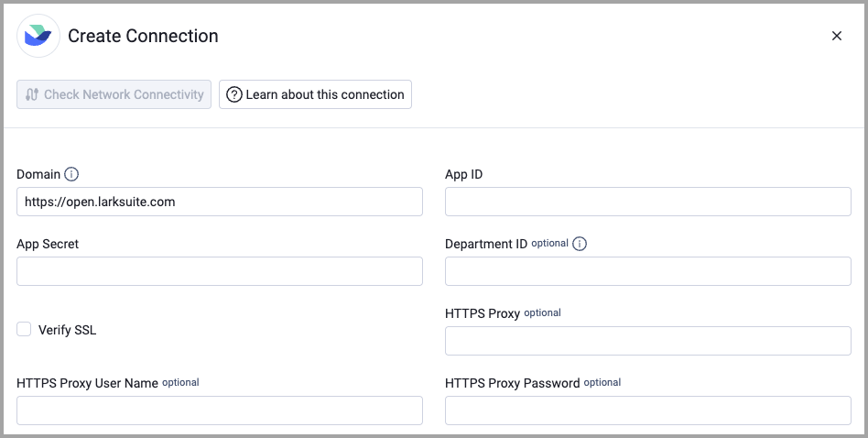The width and height of the screenshot is (868, 438).
Task: Focus the HTTPS Proxy input field
Action: 647,341
